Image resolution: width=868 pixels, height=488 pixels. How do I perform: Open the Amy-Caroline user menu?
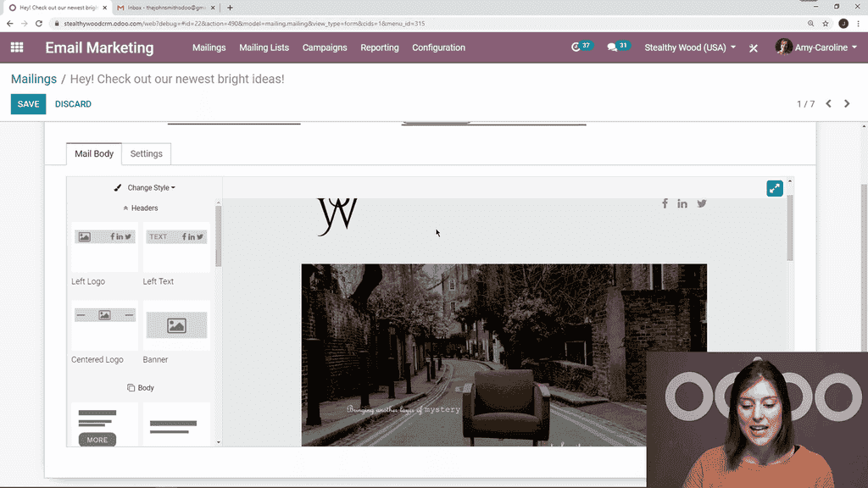817,47
